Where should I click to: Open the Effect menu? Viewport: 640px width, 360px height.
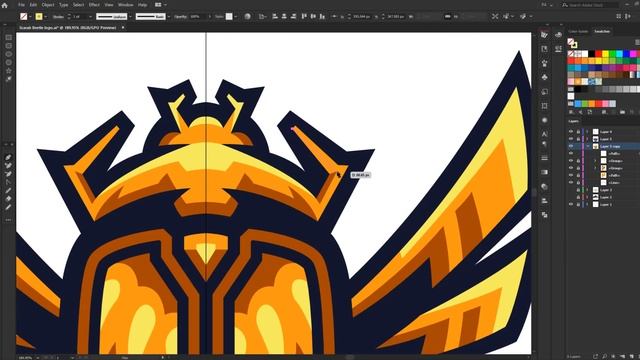click(94, 5)
